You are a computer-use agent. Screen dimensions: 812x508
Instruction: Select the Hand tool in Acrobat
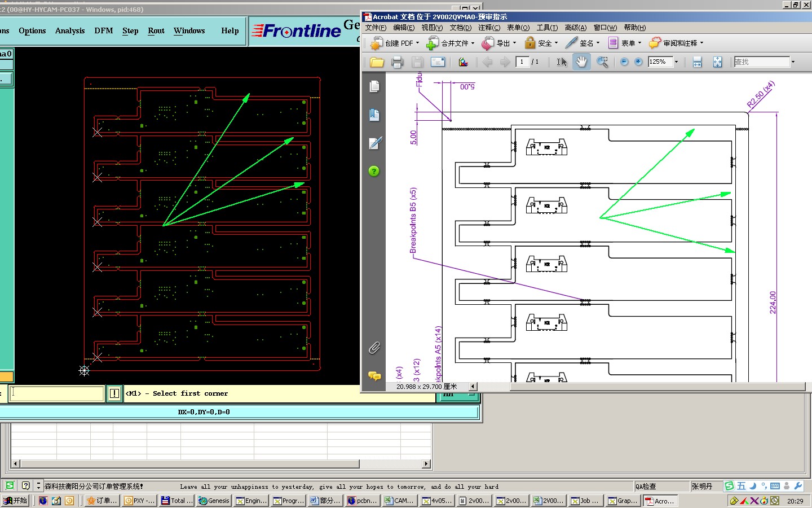(x=581, y=62)
